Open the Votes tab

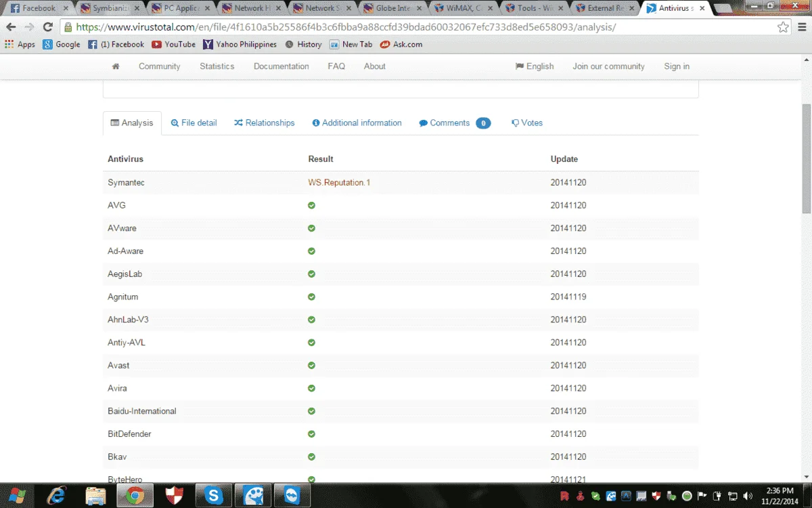click(x=527, y=123)
